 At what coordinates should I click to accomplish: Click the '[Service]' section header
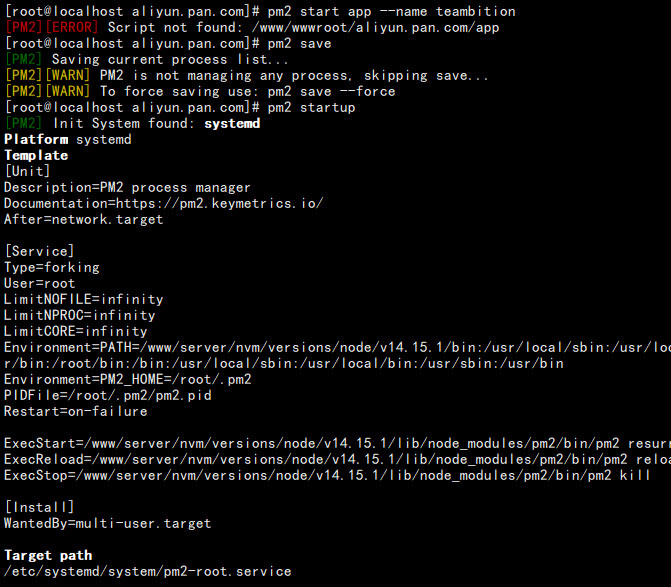tap(39, 251)
